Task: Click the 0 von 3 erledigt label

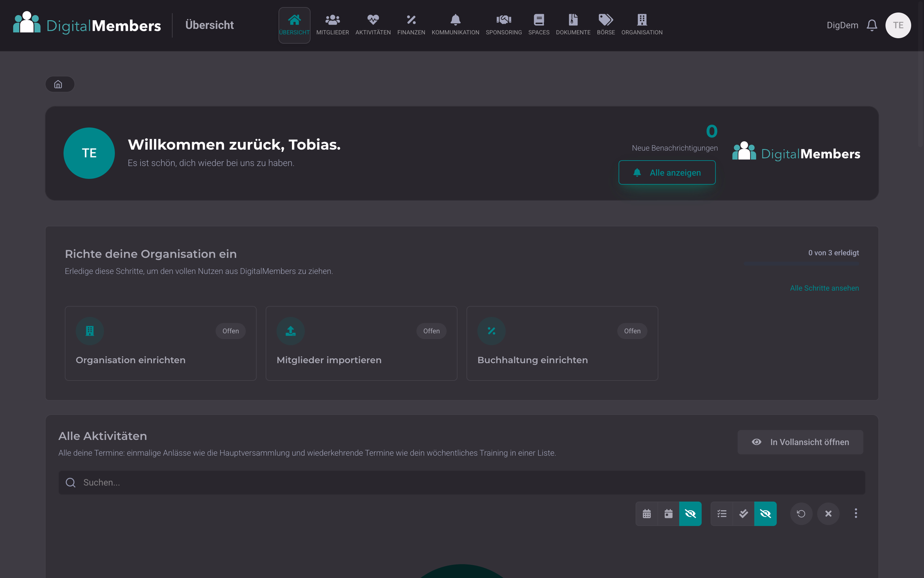Action: [x=834, y=253]
